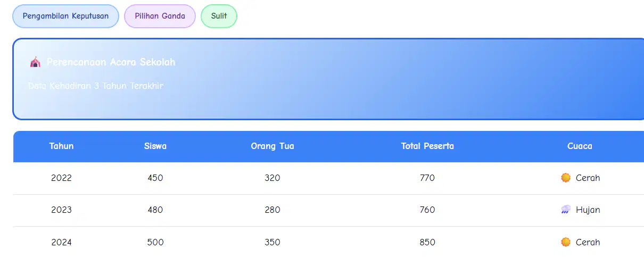Select the 2024 year cell
The image size is (644, 265).
point(62,242)
